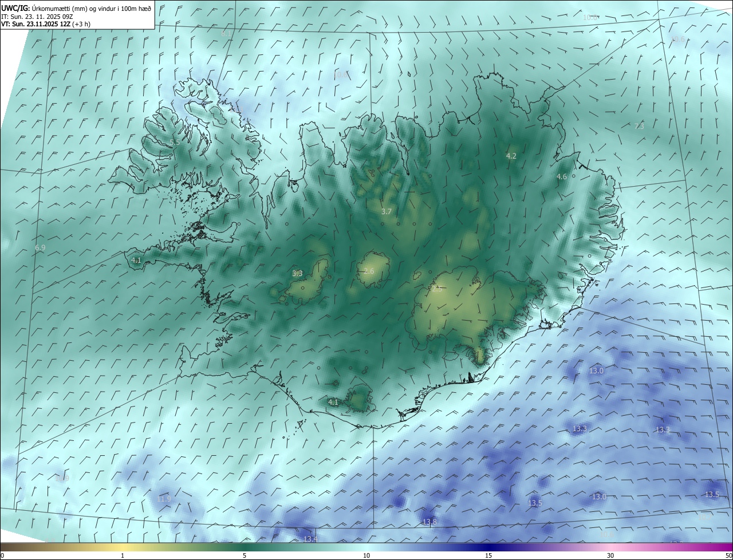
Task: Click the 4.1 value at Snæfellsnes peninsula tip
Action: click(x=136, y=260)
